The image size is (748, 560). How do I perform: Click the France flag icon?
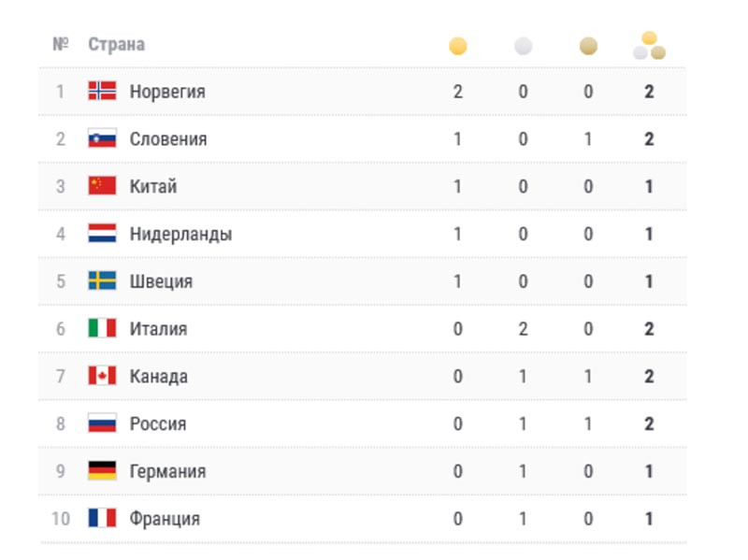click(102, 518)
